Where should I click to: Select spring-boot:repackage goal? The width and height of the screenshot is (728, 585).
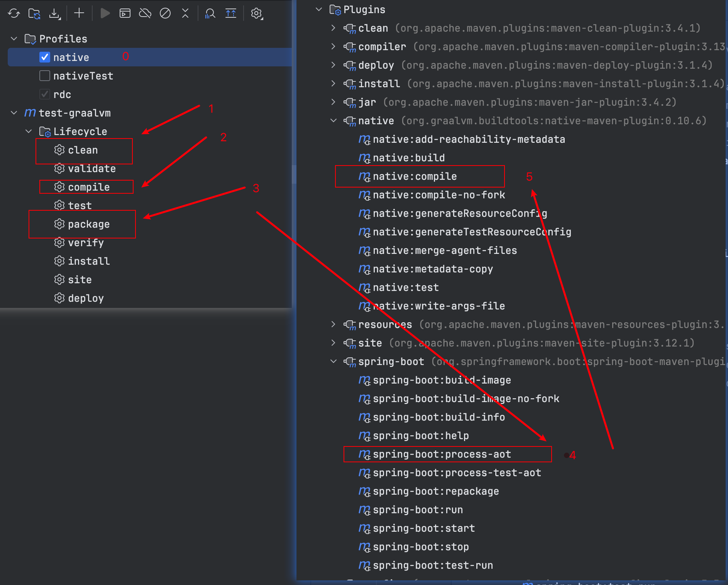click(x=436, y=491)
